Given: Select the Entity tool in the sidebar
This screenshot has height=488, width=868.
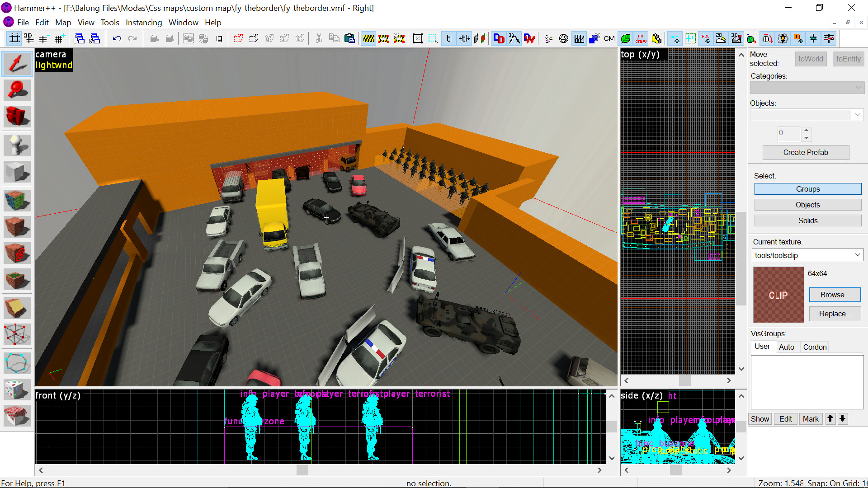Looking at the screenshot, I should [17, 145].
